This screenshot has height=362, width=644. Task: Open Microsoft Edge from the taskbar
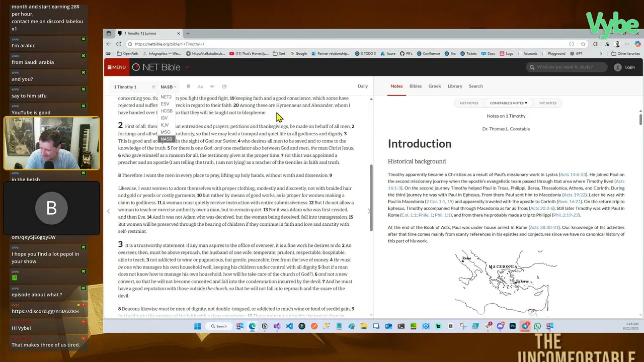click(x=252, y=326)
